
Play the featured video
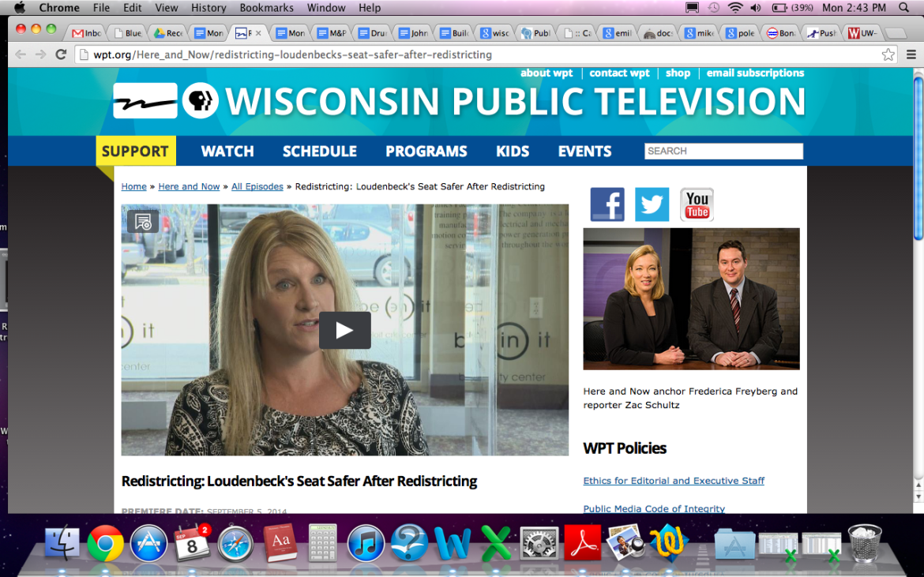click(344, 330)
